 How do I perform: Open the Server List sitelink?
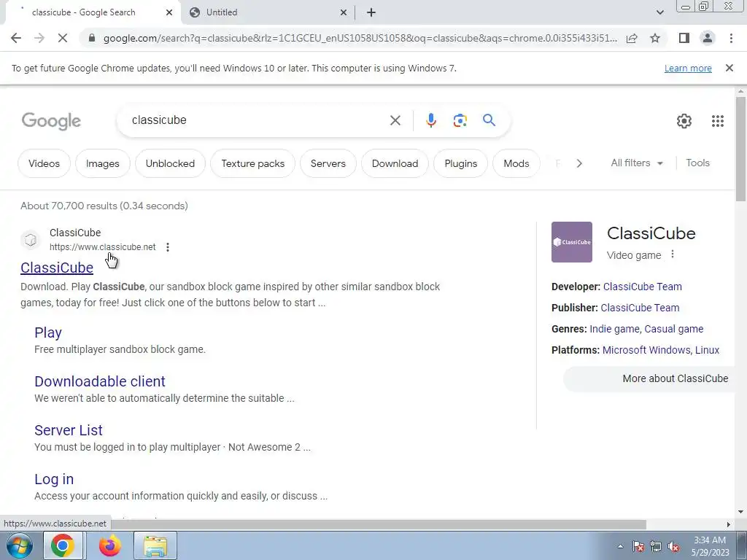68,430
